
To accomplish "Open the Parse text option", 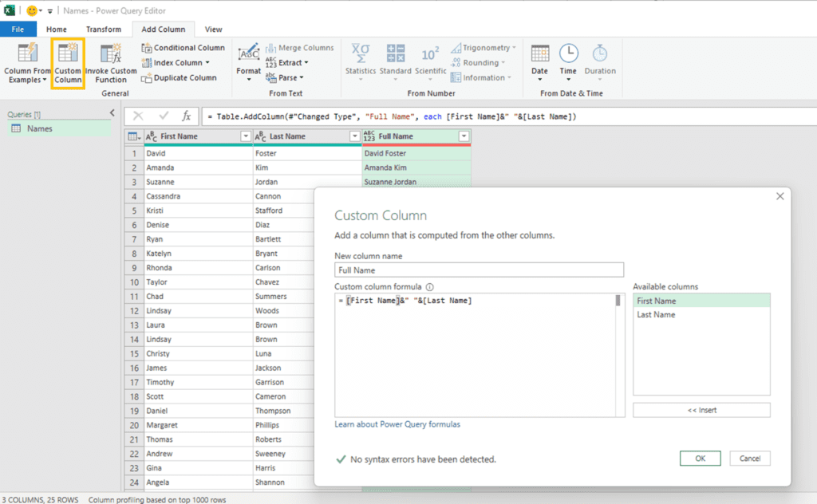I will 285,77.
